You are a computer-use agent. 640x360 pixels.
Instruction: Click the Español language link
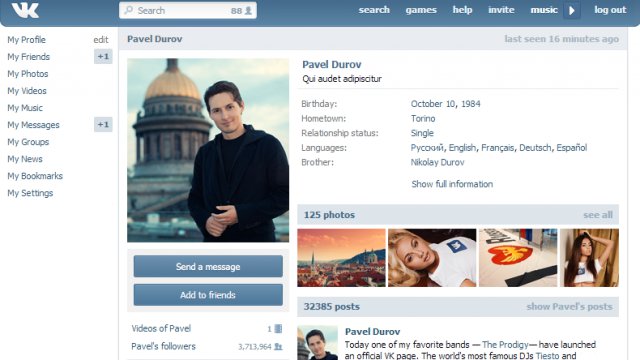click(x=571, y=148)
